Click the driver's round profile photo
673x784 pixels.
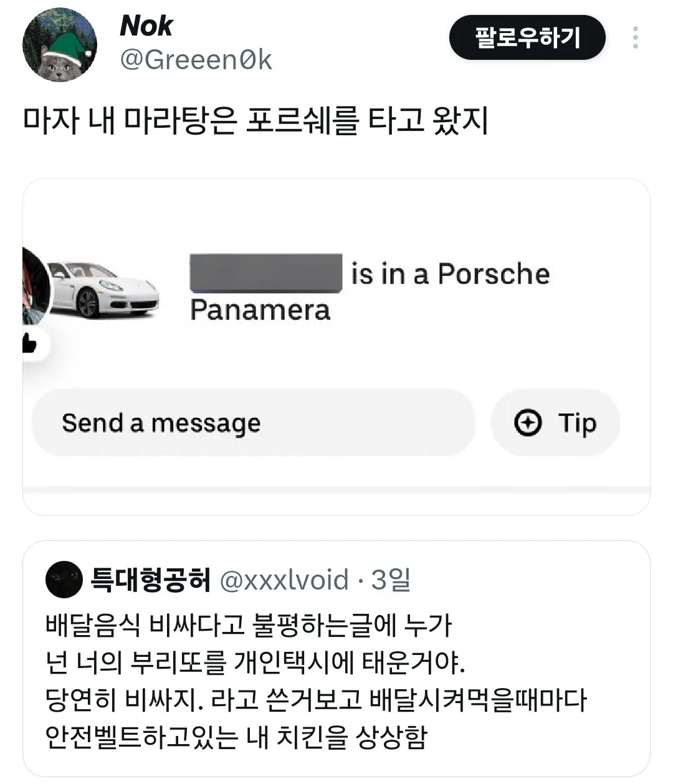[x=34, y=285]
